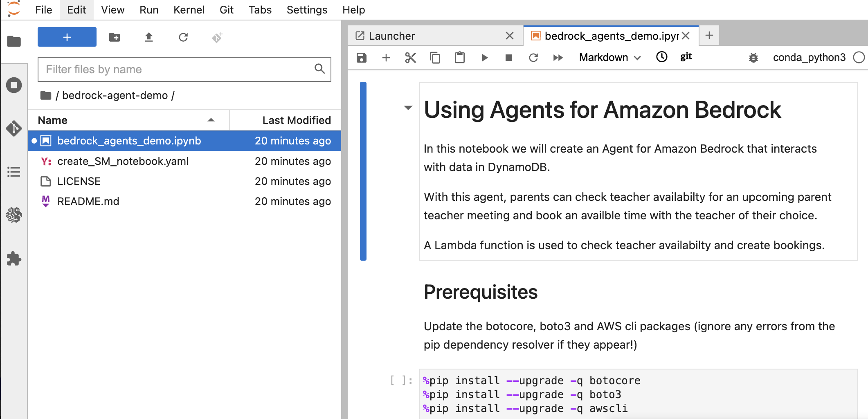
Task: Create a new folder
Action: [x=115, y=37]
